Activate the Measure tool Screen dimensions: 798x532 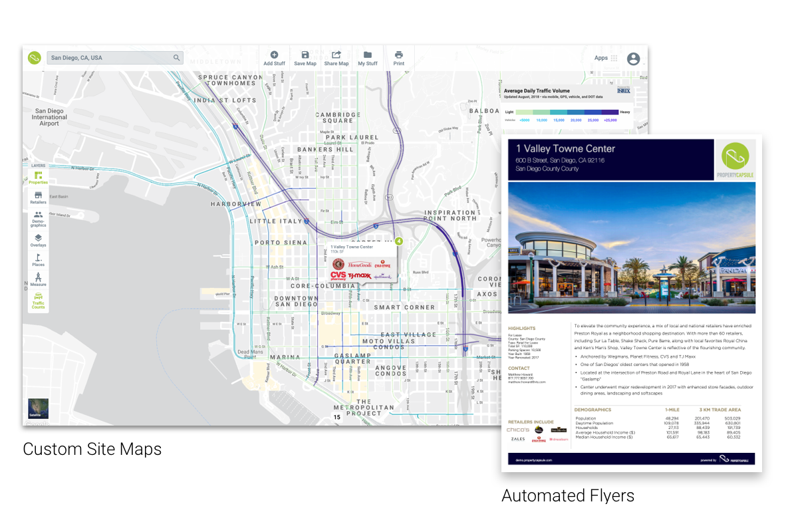tap(38, 279)
